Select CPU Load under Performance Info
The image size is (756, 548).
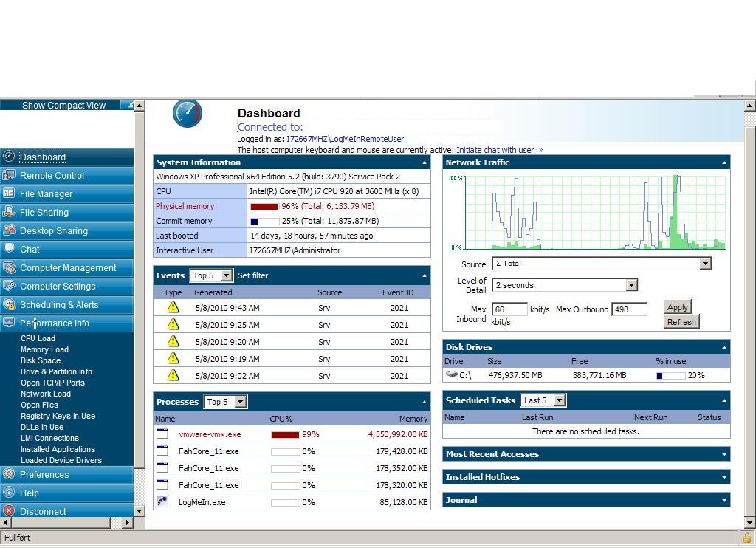(38, 338)
